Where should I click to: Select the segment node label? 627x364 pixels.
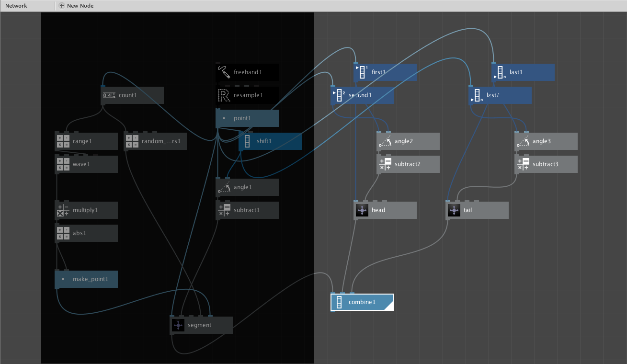click(200, 325)
